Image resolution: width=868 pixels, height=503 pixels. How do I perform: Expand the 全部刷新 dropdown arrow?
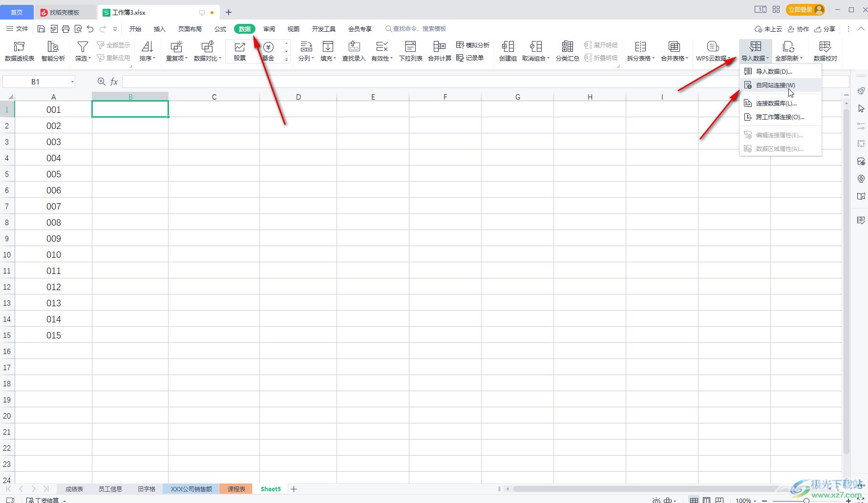click(802, 59)
